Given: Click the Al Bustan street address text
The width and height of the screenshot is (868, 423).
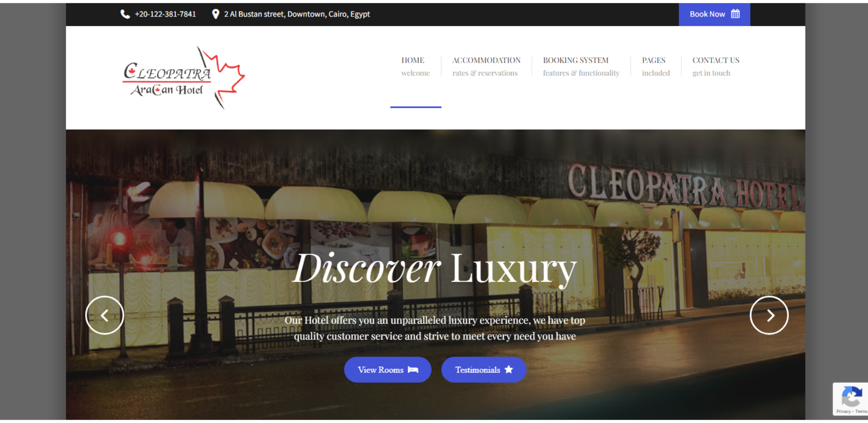Looking at the screenshot, I should pos(297,14).
